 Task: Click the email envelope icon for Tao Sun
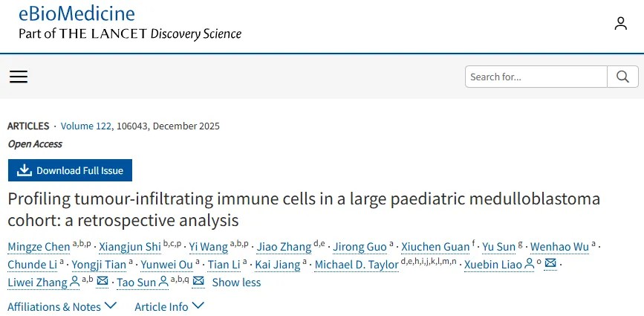pos(198,282)
